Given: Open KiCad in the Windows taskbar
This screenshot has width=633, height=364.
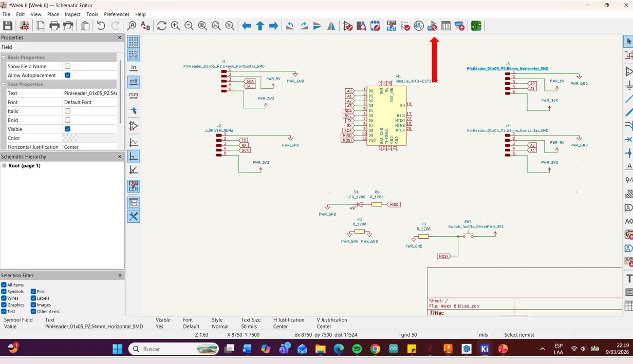Looking at the screenshot, I should [485, 349].
